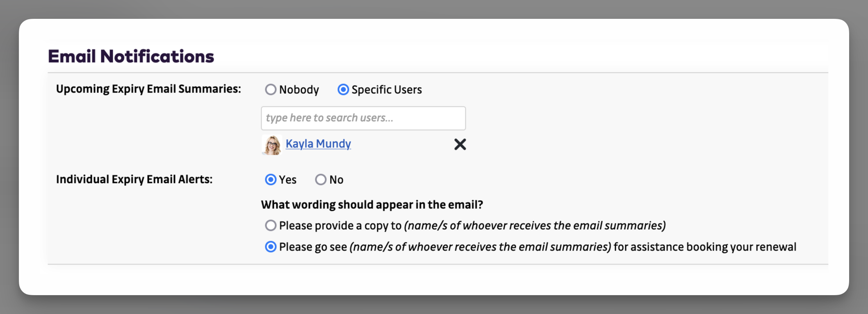Select the Nobody radio button

click(271, 90)
